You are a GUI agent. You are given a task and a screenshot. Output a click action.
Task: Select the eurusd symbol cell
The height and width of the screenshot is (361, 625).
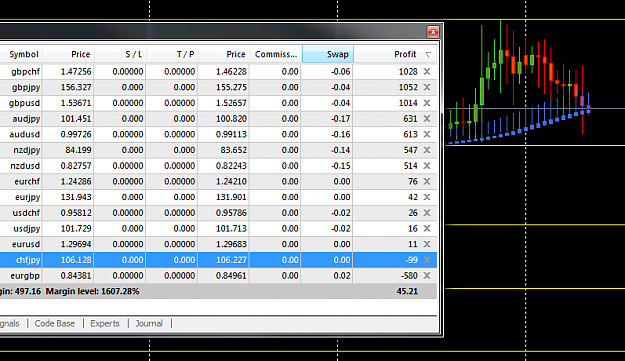(x=26, y=244)
